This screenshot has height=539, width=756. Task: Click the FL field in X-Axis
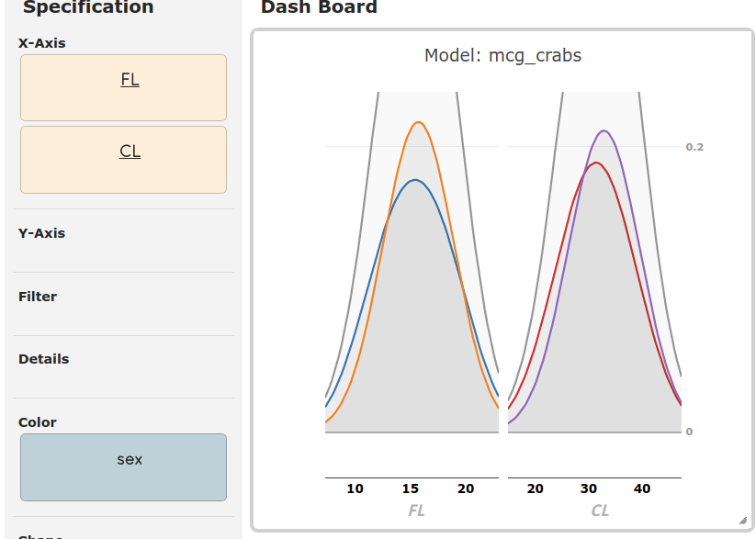point(123,87)
